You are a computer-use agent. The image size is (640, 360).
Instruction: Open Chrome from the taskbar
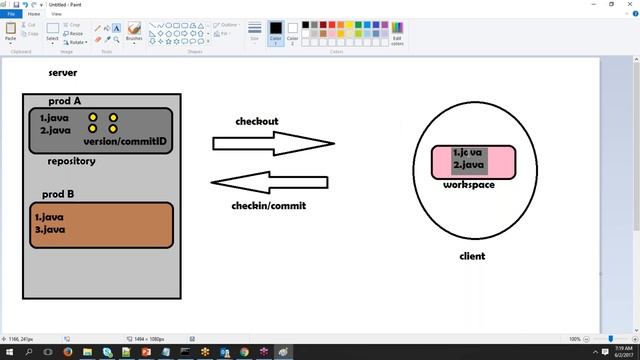pyautogui.click(x=244, y=352)
